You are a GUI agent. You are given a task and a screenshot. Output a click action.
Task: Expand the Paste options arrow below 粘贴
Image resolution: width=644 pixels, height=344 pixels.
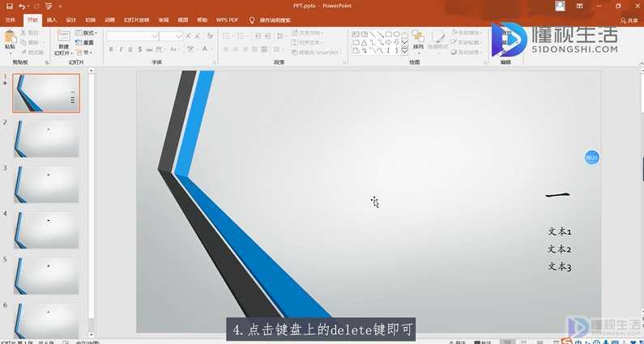tap(11, 53)
